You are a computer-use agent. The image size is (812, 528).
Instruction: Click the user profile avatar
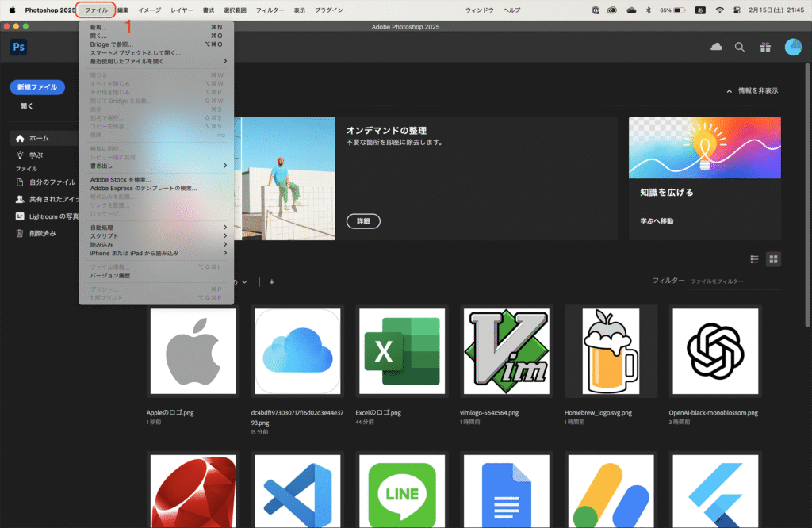[x=793, y=47]
